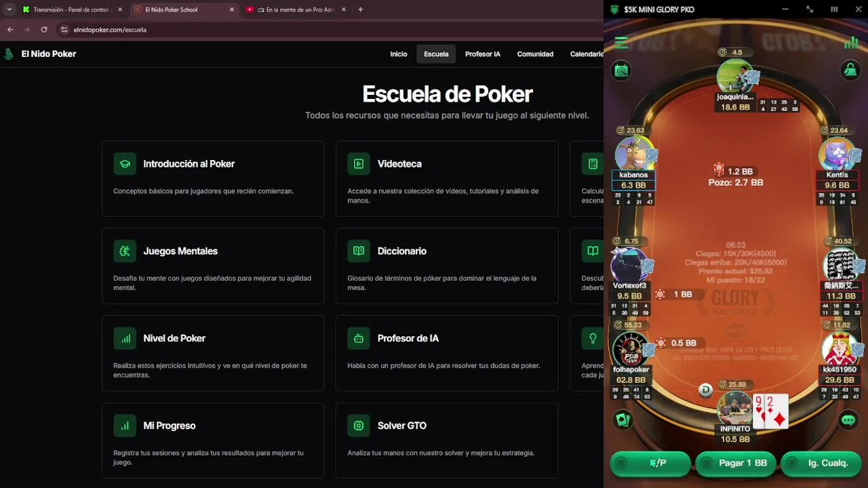The image size is (868, 488).
Task: Expand the browser tab list chevron
Action: pyautogui.click(x=9, y=9)
